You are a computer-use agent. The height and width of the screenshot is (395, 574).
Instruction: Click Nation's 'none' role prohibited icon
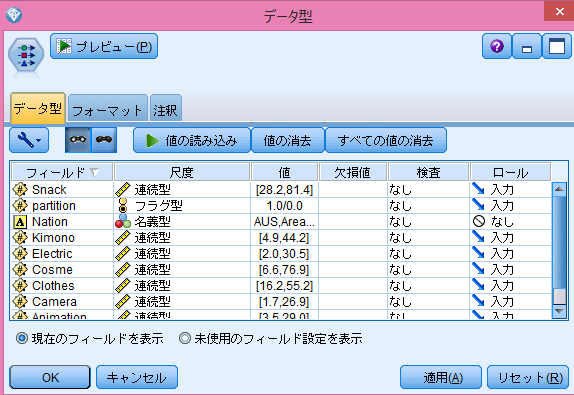click(479, 221)
